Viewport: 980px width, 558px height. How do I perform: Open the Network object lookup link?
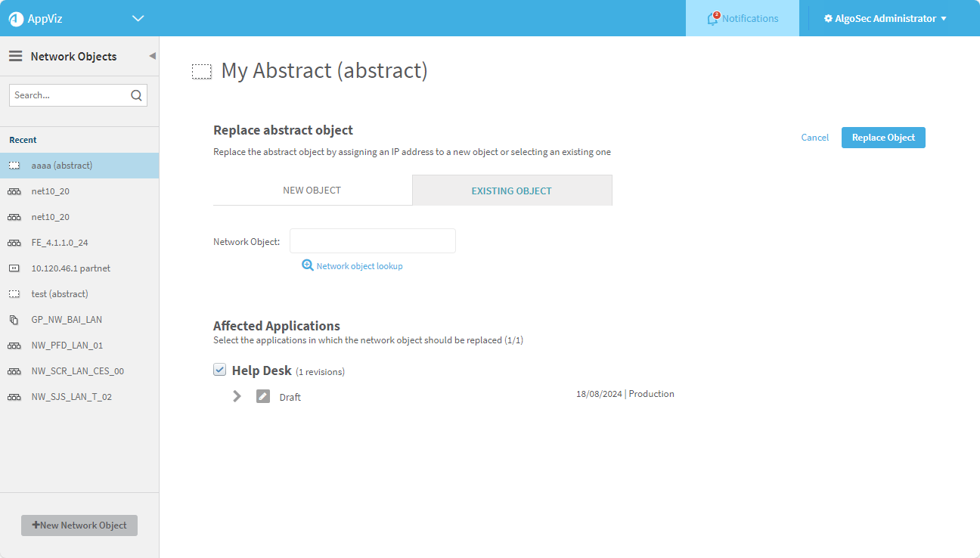(x=359, y=266)
